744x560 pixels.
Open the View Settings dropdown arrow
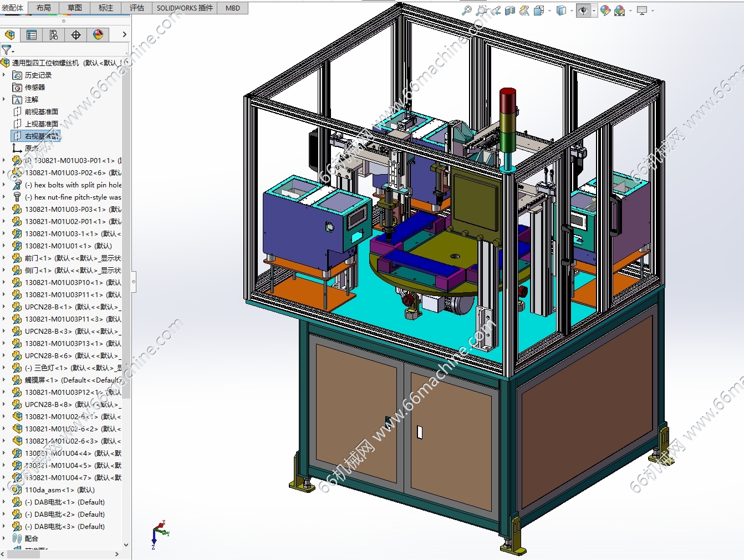click(x=653, y=11)
